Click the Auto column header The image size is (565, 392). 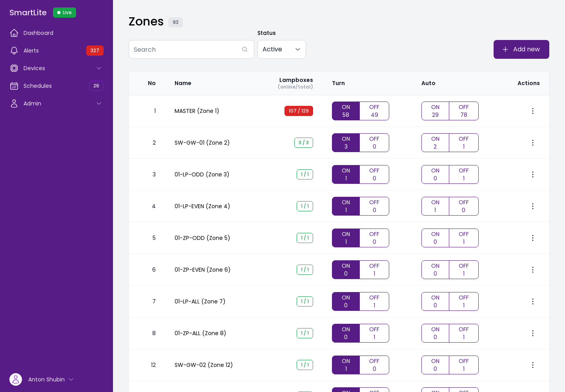tap(428, 83)
